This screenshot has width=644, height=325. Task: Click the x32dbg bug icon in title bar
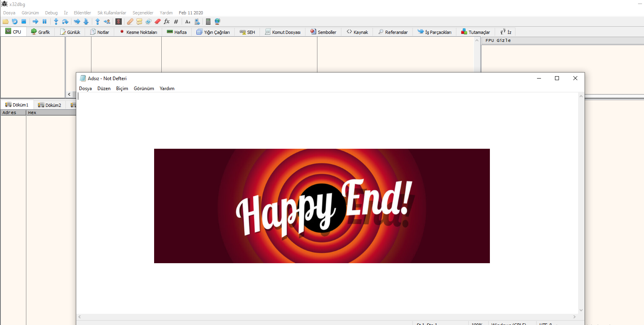(4, 4)
